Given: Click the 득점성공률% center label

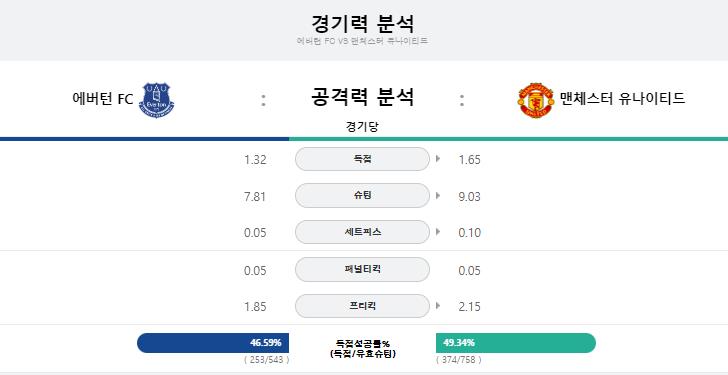Looking at the screenshot, I should 363,344.
